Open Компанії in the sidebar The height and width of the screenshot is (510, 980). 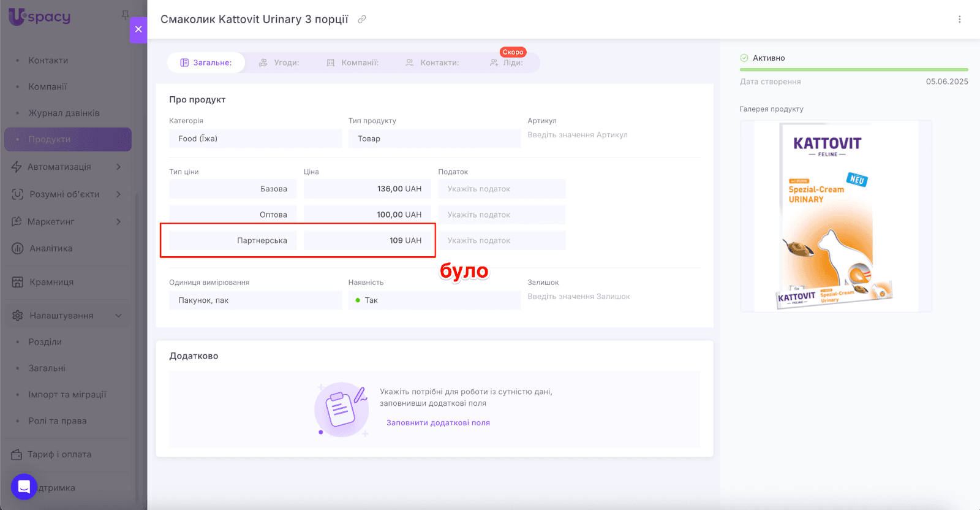[48, 86]
